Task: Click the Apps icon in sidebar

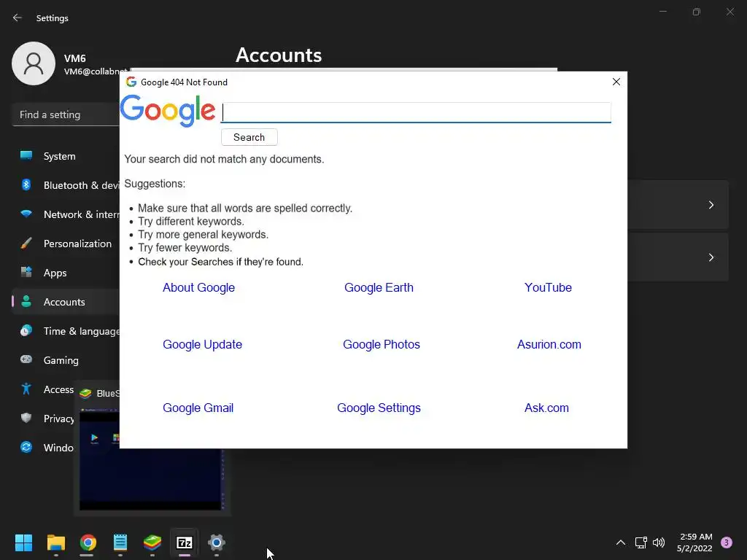Action: coord(26,273)
